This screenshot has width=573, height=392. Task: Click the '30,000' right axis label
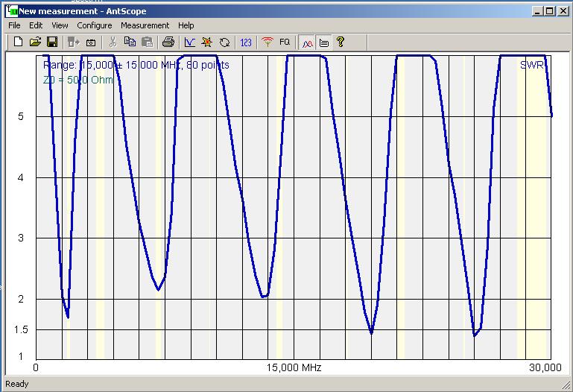tap(545, 367)
